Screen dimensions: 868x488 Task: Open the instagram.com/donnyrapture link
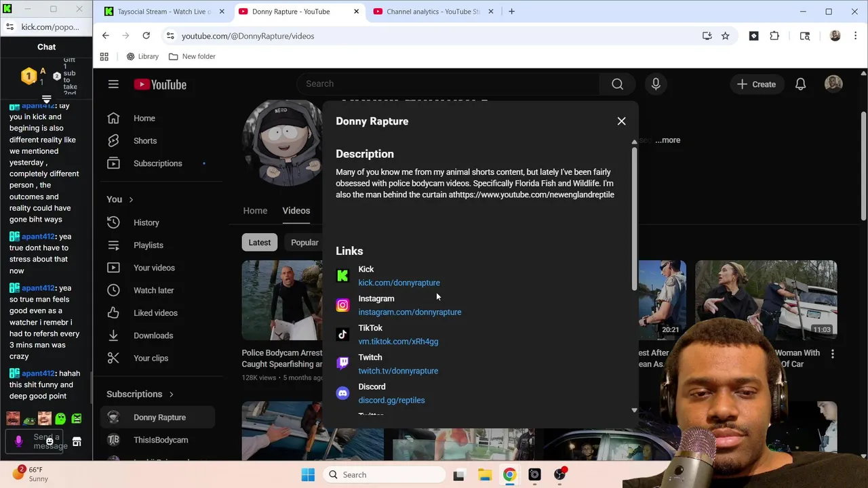coord(410,312)
